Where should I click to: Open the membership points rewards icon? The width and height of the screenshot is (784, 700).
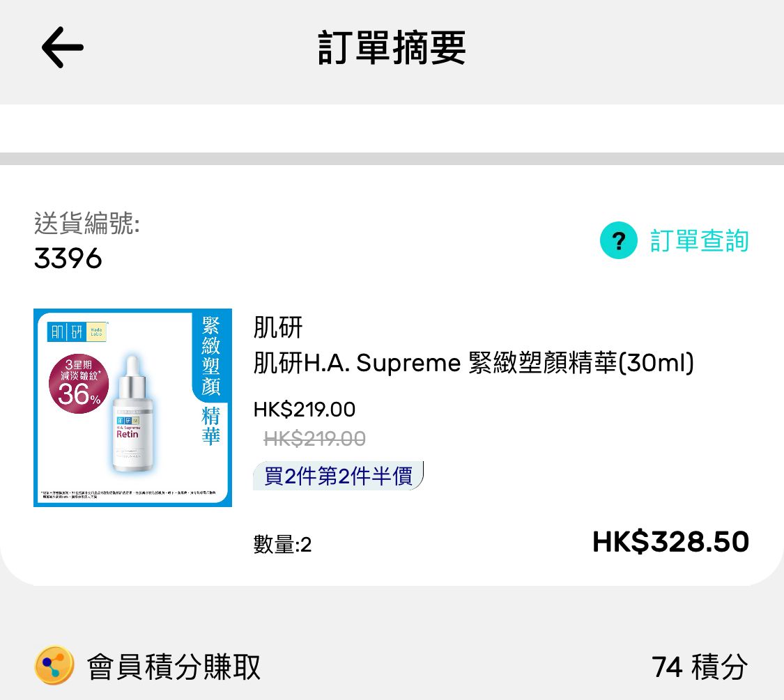click(53, 665)
